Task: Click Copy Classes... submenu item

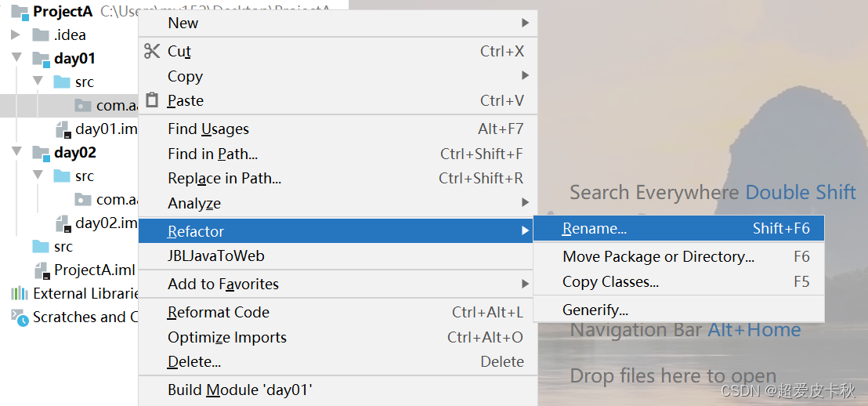Action: (x=610, y=281)
